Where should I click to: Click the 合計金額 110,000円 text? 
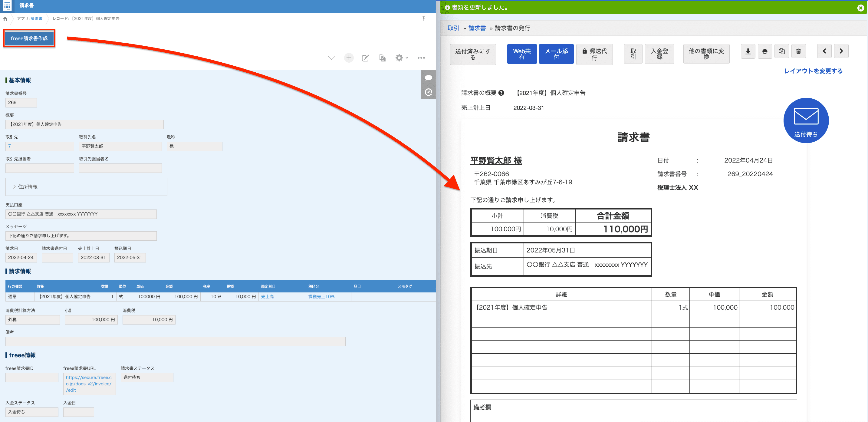(625, 229)
